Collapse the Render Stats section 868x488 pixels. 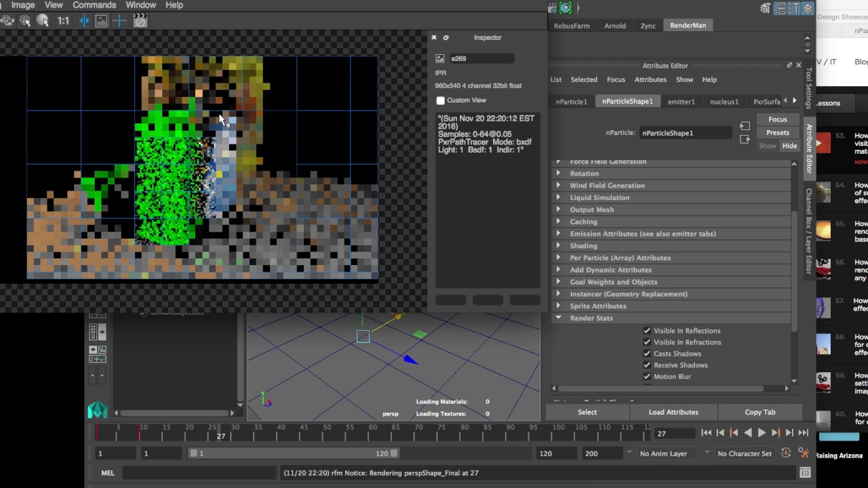671,318
